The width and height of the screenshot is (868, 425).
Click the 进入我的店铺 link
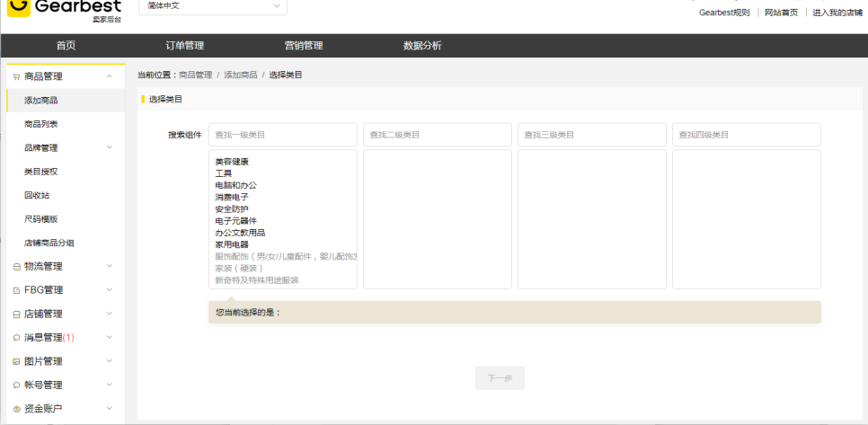tap(837, 13)
